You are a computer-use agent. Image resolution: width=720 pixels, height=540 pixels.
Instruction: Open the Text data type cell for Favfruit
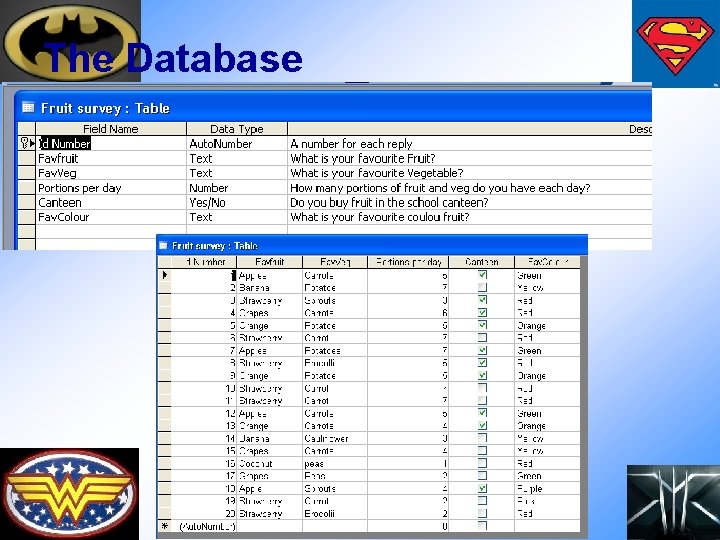click(x=237, y=158)
